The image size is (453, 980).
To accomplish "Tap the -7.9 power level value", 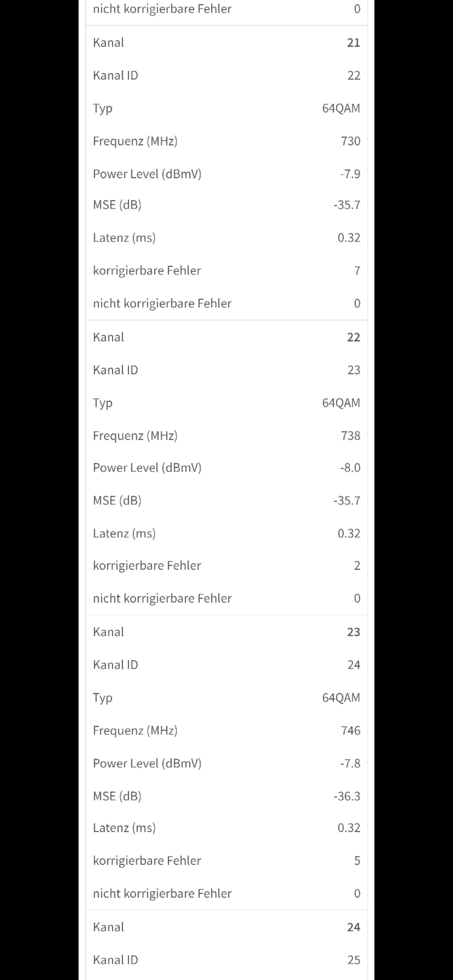I will click(x=350, y=174).
